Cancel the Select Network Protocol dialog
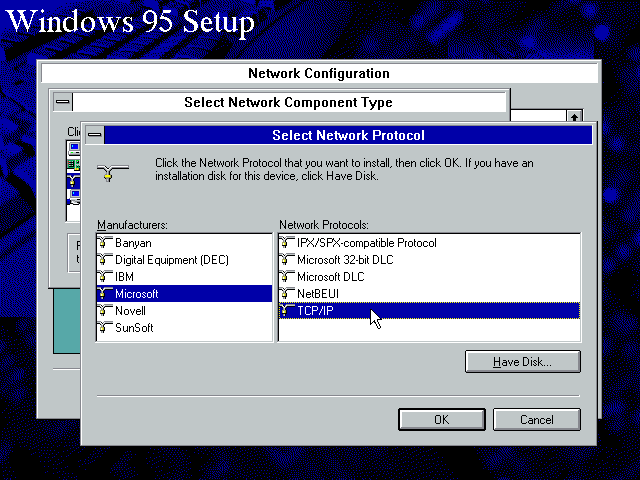Image resolution: width=640 pixels, height=480 pixels. pos(536,420)
